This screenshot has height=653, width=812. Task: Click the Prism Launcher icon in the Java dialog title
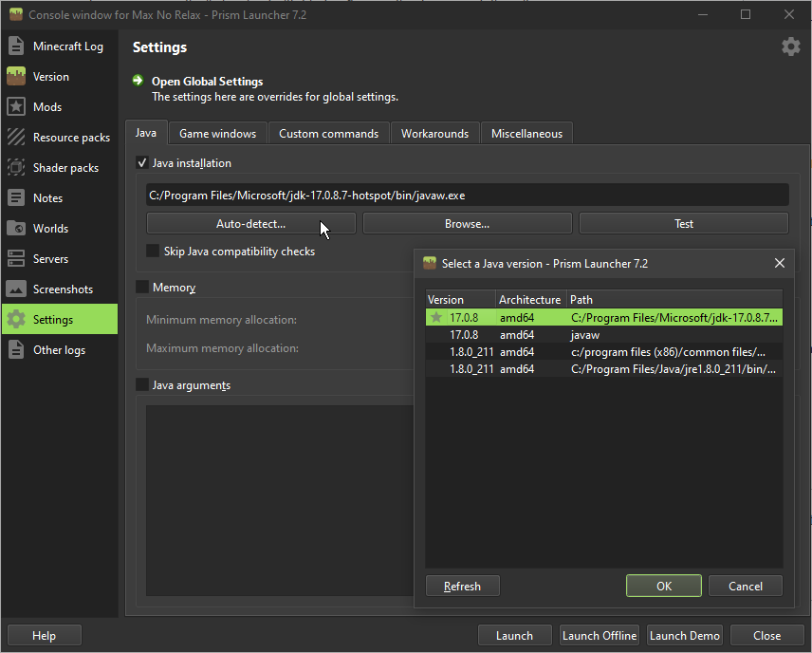(x=430, y=263)
